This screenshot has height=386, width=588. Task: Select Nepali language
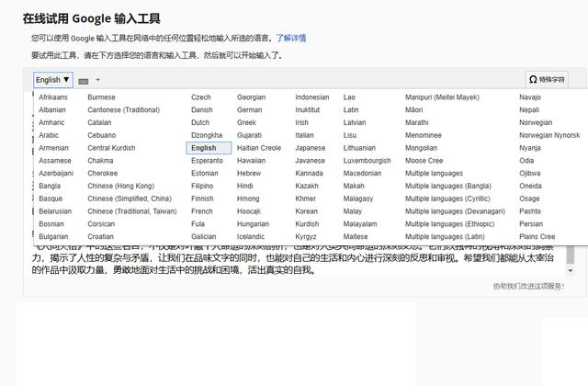point(529,110)
